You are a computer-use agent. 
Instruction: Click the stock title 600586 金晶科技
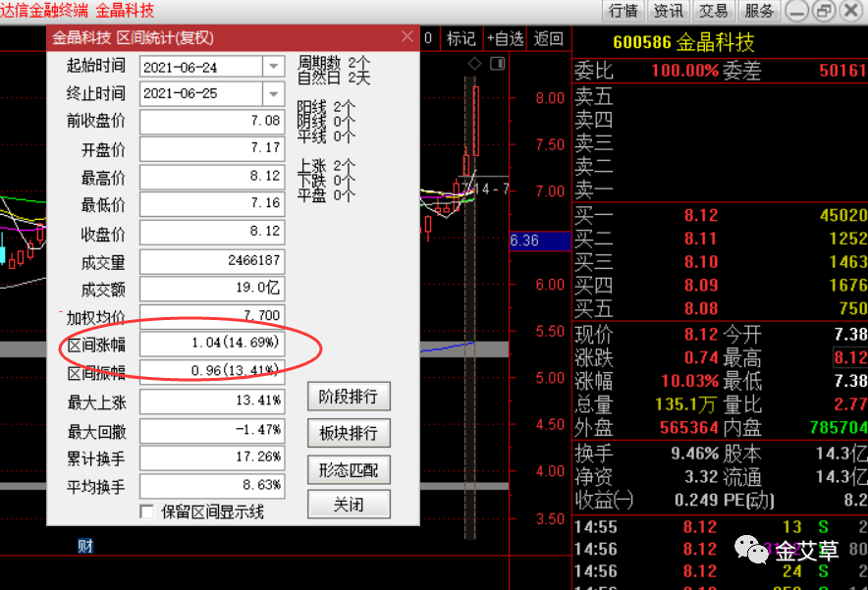(683, 42)
